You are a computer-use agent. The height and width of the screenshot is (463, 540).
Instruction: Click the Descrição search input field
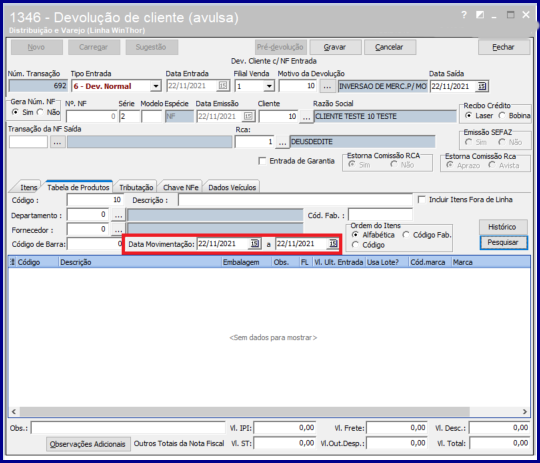(295, 200)
